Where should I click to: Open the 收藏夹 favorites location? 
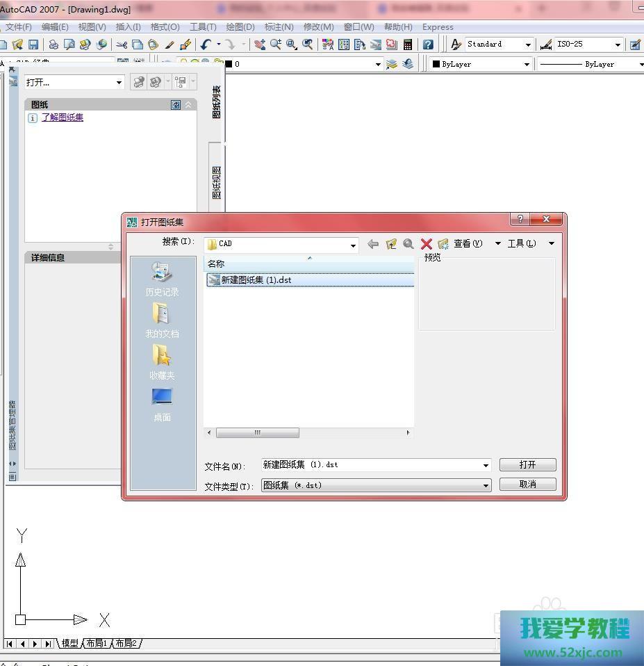pyautogui.click(x=162, y=362)
